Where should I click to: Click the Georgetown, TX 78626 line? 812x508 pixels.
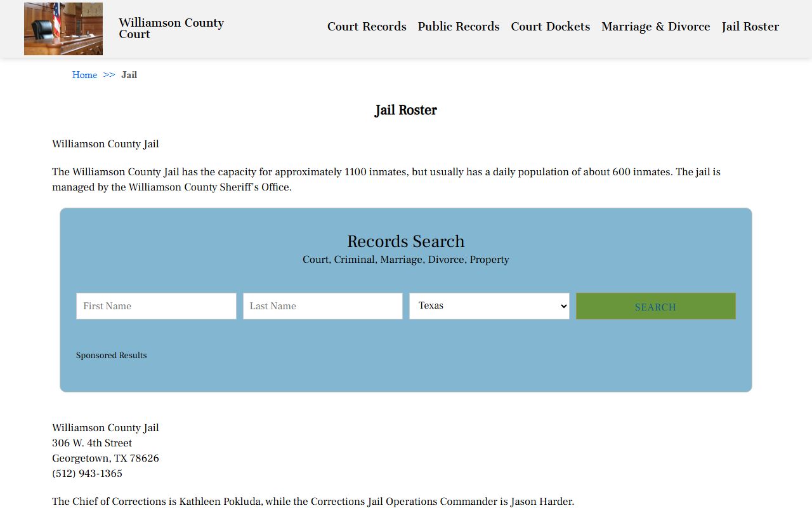pyautogui.click(x=105, y=458)
